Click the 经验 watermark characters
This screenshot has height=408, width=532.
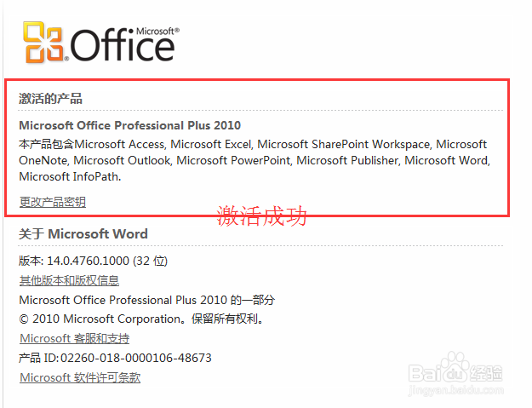492,372
